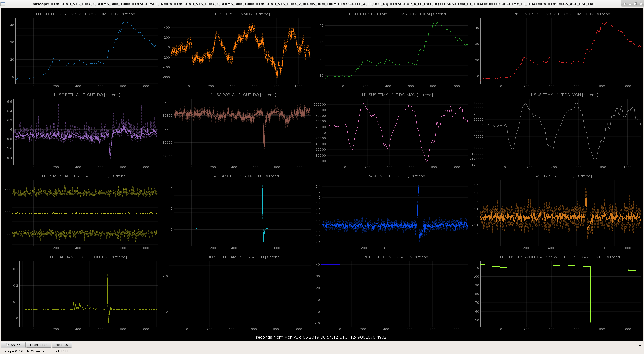This screenshot has width=644, height=354.
Task: Click the H1:LSC-POP_A_LF_OUT_DQ plot title
Action: click(242, 95)
